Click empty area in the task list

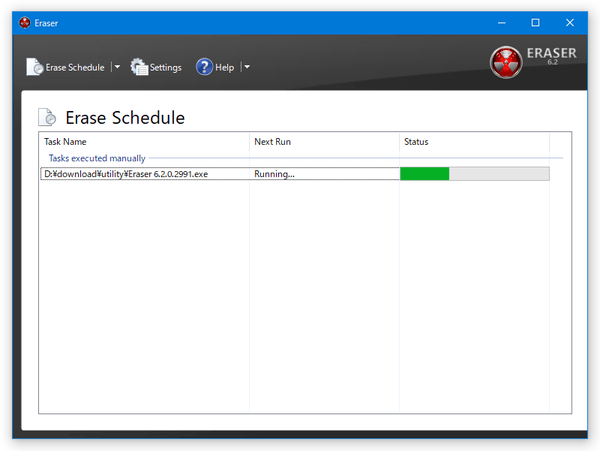tap(300, 300)
